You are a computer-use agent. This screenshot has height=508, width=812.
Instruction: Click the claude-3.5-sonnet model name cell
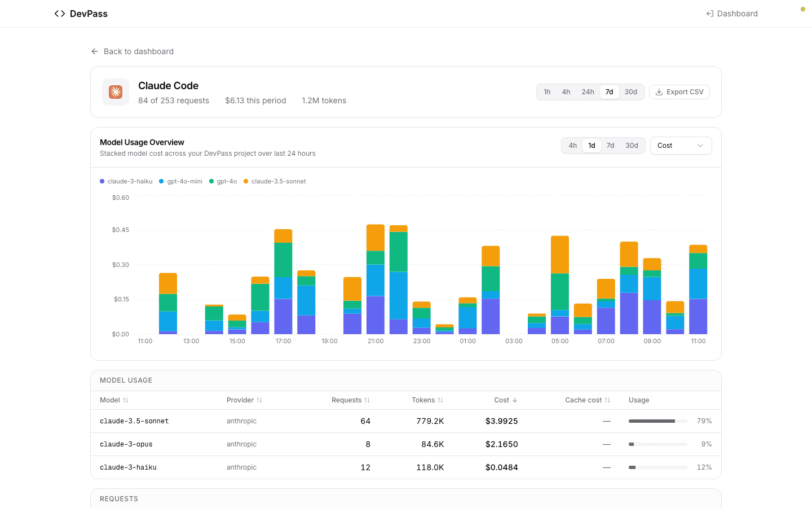pyautogui.click(x=134, y=421)
